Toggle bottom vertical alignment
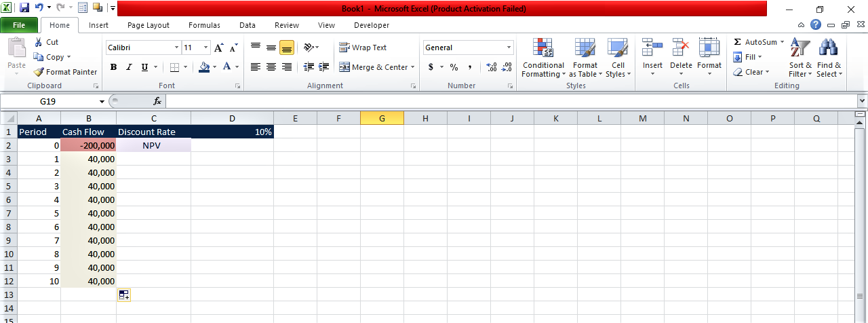Viewport: 868px width, 323px height. coord(286,47)
